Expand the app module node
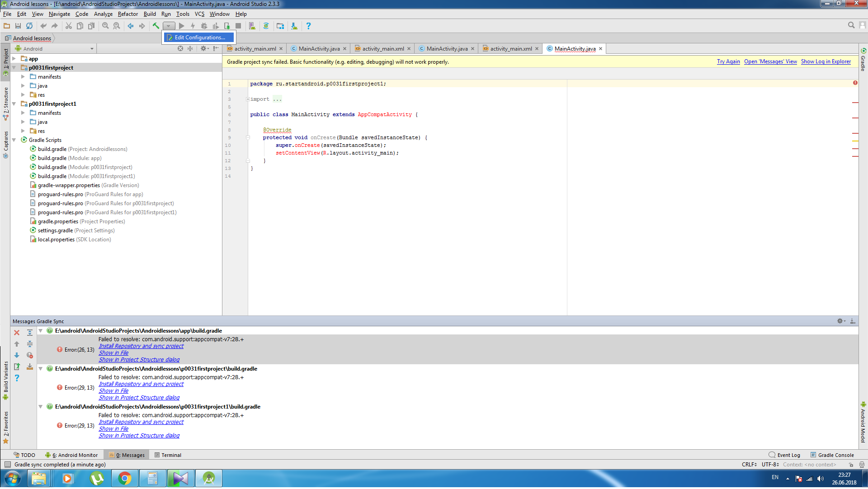Screen dimensions: 868x489 coord(14,59)
